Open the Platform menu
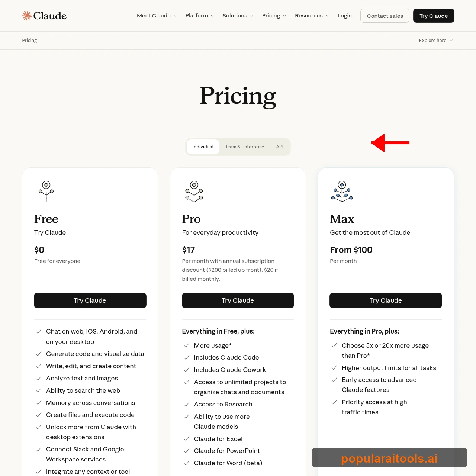 click(199, 16)
